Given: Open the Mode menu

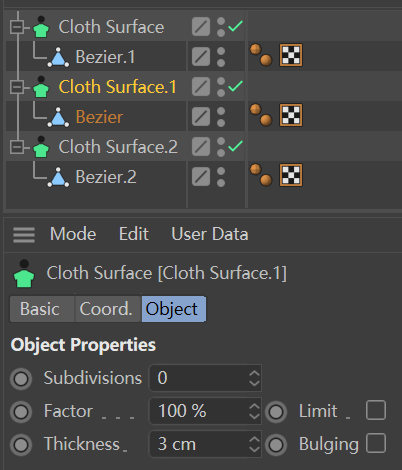Looking at the screenshot, I should click(73, 234).
